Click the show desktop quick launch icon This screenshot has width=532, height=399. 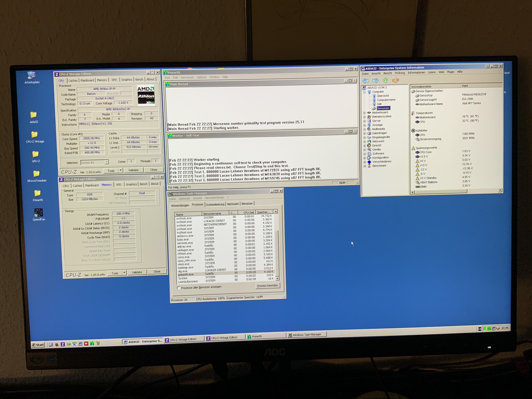[x=51, y=344]
